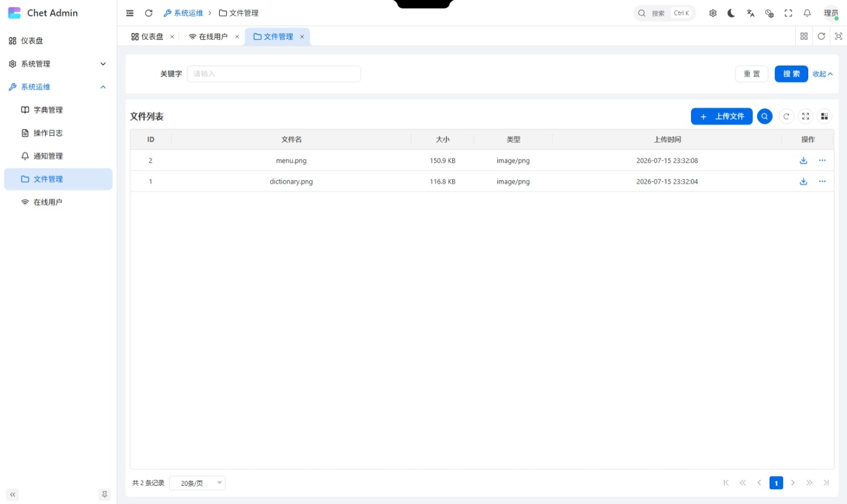Toggle fullscreen in top header
Image resolution: width=847 pixels, height=504 pixels.
click(788, 13)
